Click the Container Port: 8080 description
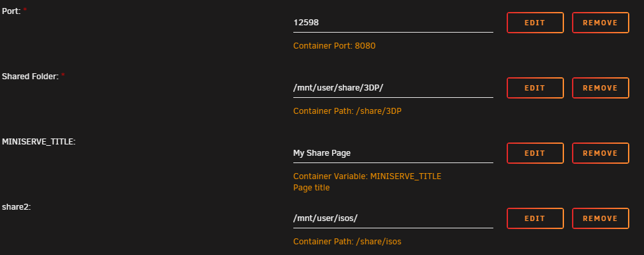 334,45
